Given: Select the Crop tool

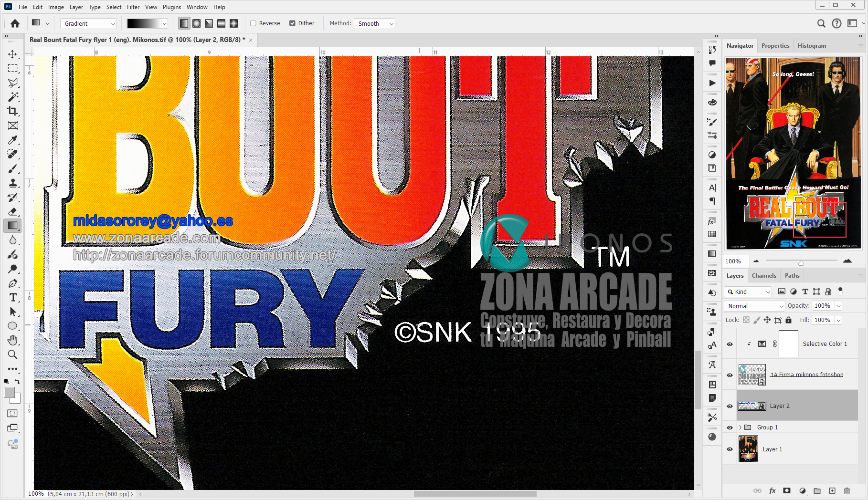Looking at the screenshot, I should [x=13, y=111].
